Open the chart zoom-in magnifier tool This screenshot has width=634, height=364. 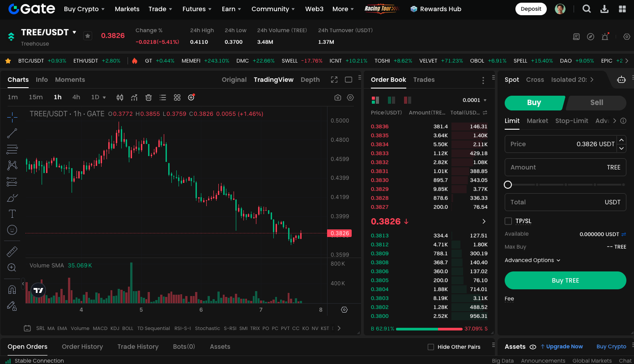click(x=12, y=268)
